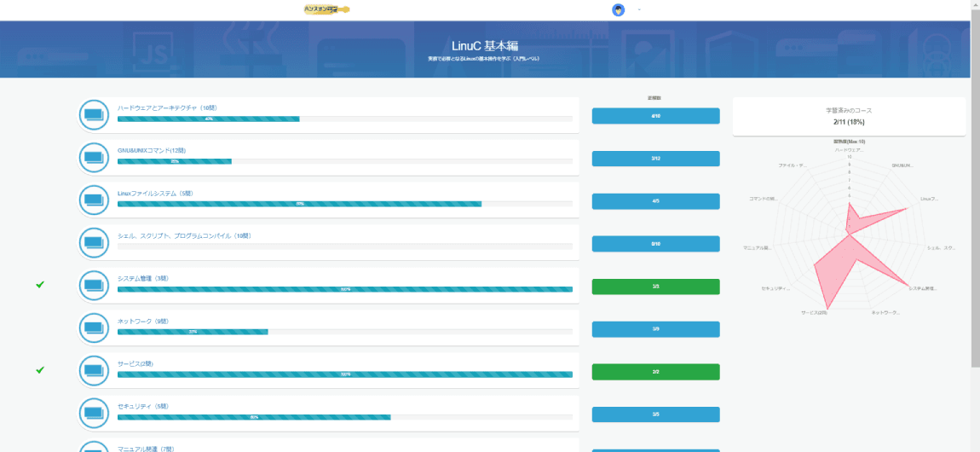Click the user avatar icon in header
The width and height of the screenshot is (980, 452).
tap(618, 10)
